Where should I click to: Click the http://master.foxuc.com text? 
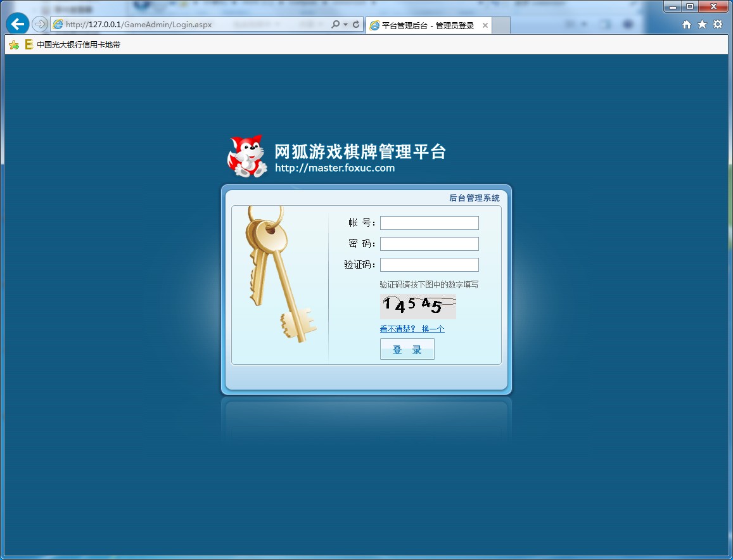[x=335, y=168]
